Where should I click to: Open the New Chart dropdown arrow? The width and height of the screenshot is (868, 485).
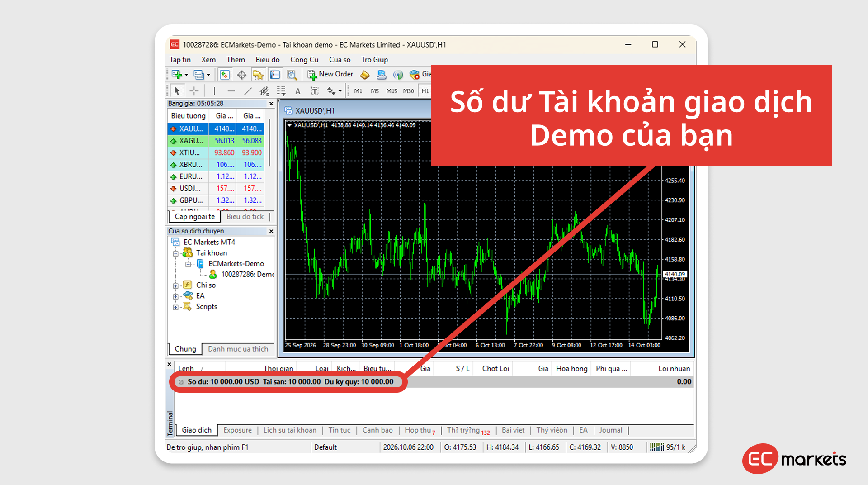(186, 75)
